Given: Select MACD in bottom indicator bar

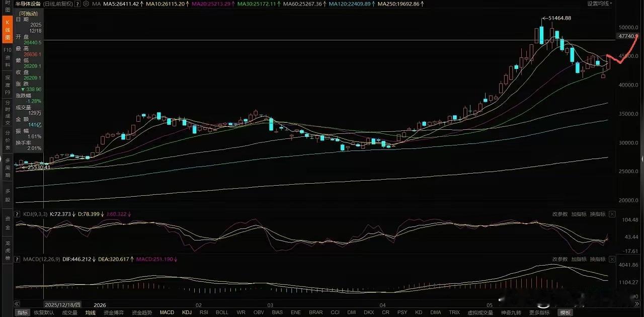Looking at the screenshot, I should [x=167, y=312].
